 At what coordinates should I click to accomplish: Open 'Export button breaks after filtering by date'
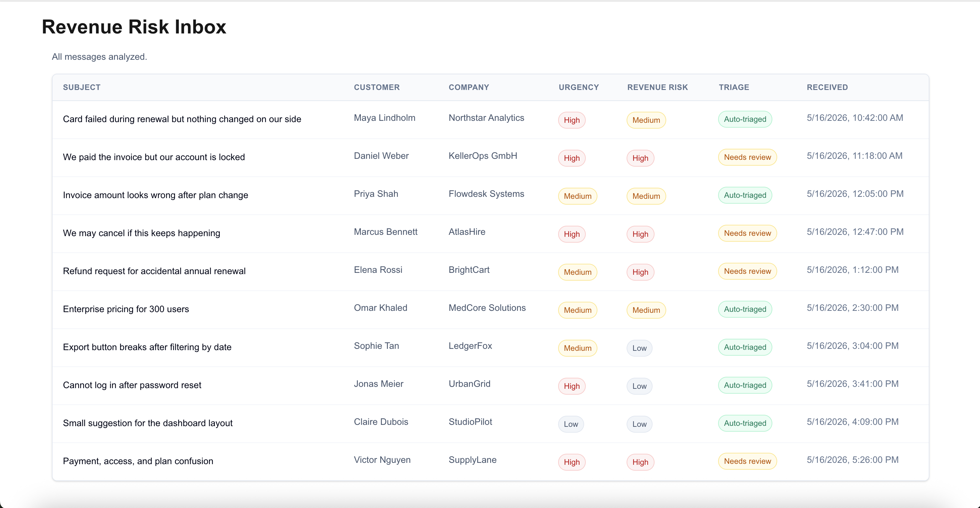point(147,347)
